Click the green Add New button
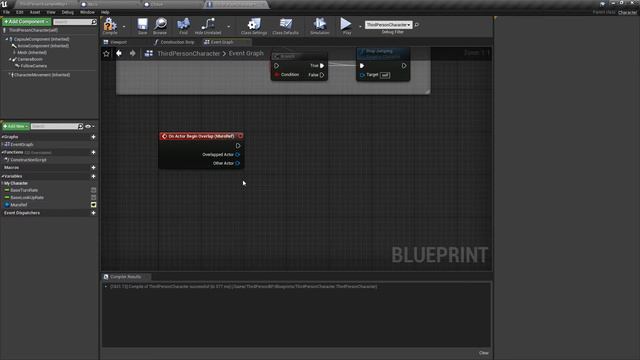Screen dimensions: 640x360 click(16, 127)
